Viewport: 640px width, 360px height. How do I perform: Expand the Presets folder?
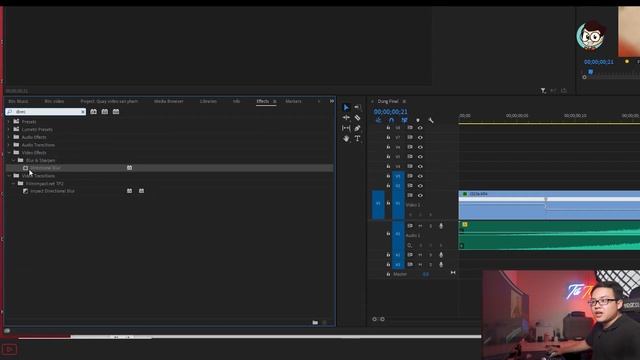pyautogui.click(x=9, y=122)
